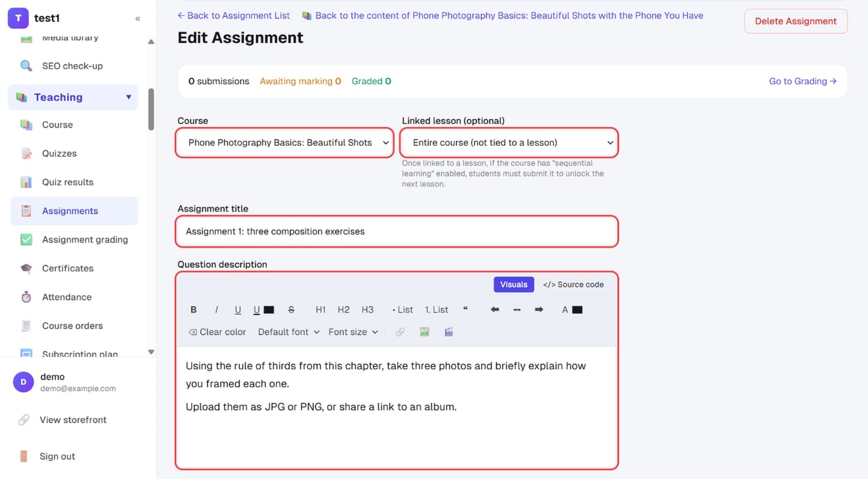Switch to the Source code tab

(x=573, y=285)
